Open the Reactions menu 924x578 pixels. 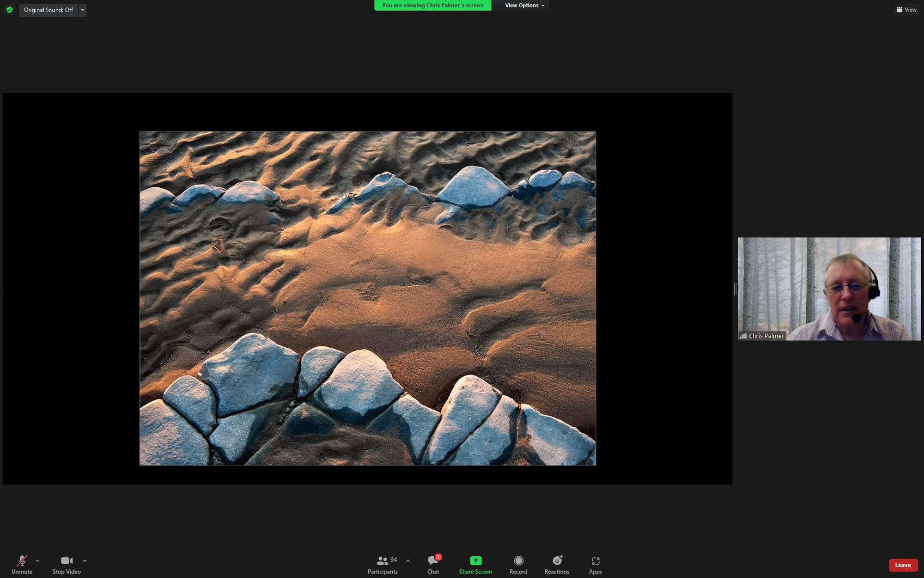coord(557,565)
